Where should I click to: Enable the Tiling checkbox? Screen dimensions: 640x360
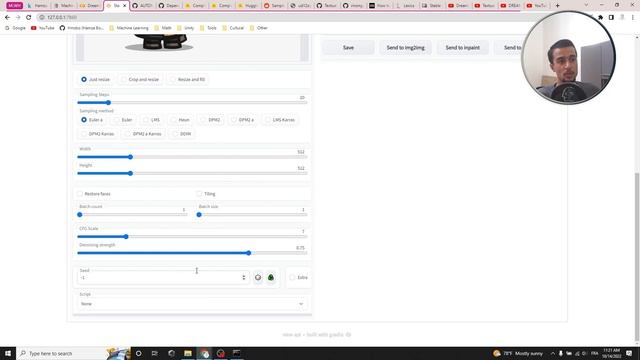point(199,193)
